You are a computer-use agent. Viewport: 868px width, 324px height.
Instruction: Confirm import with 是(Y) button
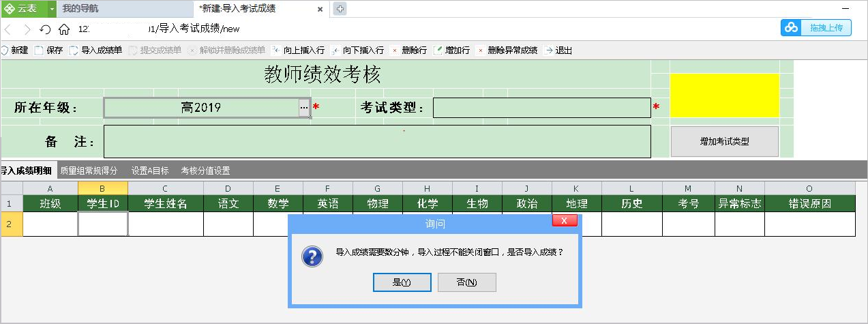[x=402, y=282]
